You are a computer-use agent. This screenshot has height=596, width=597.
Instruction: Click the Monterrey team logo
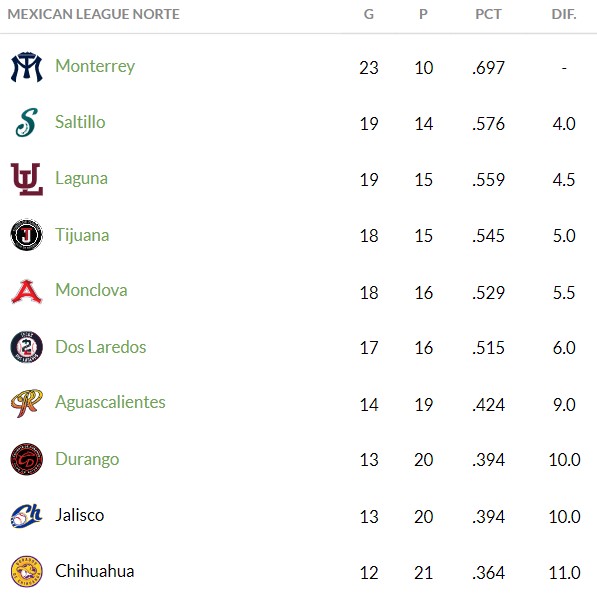click(x=27, y=67)
